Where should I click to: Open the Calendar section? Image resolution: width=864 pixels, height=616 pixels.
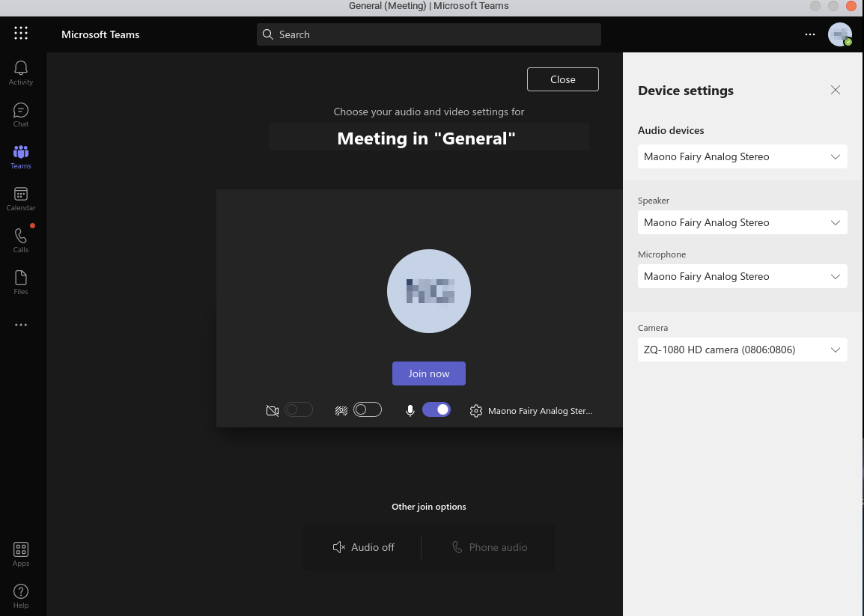[x=21, y=199]
